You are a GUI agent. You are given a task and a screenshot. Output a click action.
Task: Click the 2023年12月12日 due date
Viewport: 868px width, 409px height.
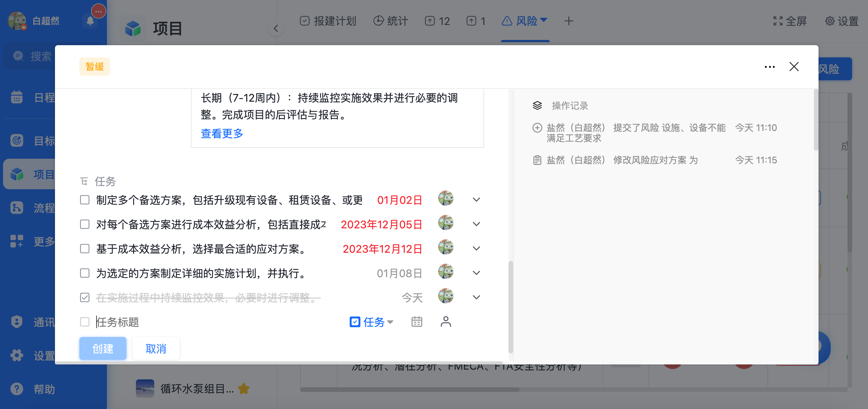pos(382,249)
